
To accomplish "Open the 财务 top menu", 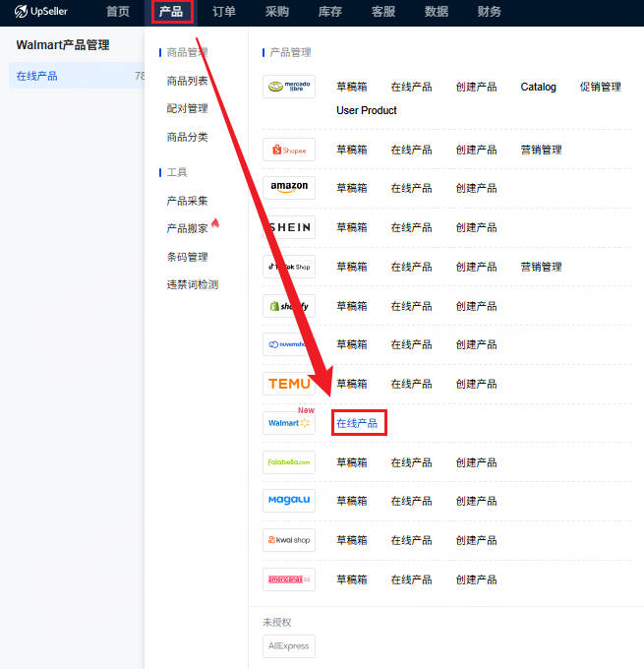I will coord(490,12).
